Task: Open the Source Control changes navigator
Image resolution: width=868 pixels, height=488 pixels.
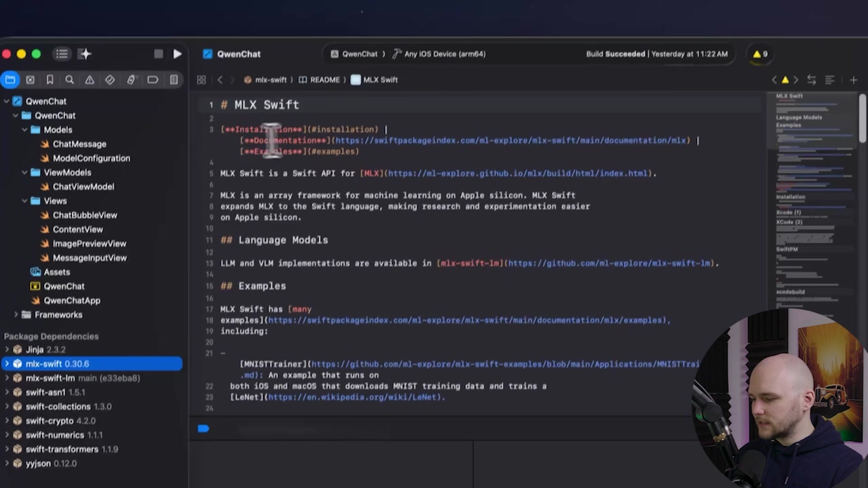Action: tap(31, 79)
